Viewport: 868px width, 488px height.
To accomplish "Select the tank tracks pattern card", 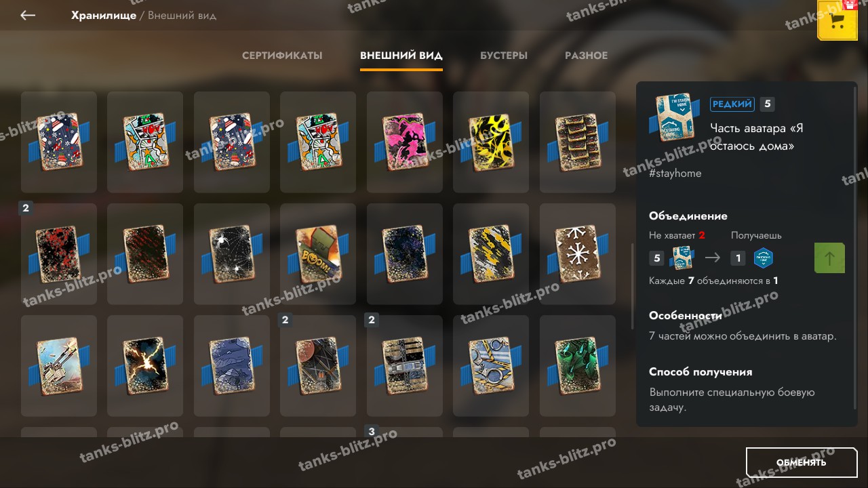I will pos(578,142).
